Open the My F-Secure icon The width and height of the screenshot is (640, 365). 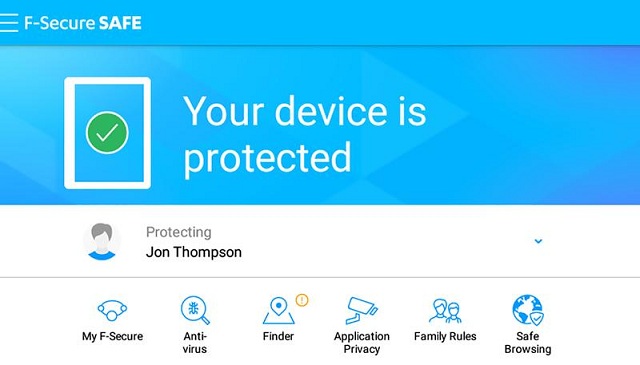pos(112,310)
